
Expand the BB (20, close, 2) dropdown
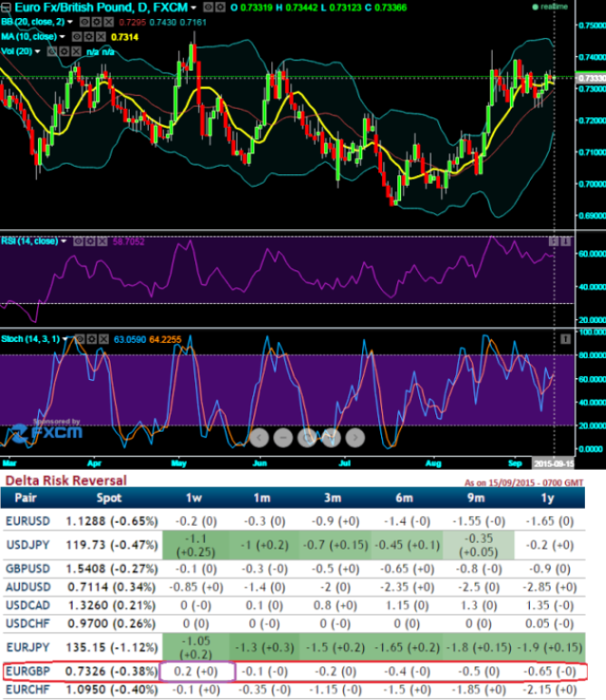pyautogui.click(x=70, y=21)
